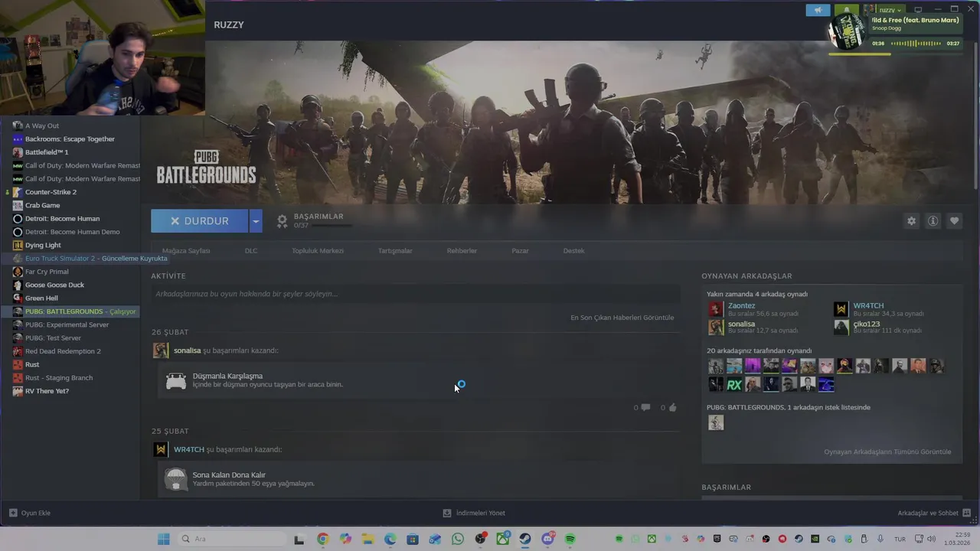Open Steam from the taskbar
The height and width of the screenshot is (551, 980).
pyautogui.click(x=525, y=539)
